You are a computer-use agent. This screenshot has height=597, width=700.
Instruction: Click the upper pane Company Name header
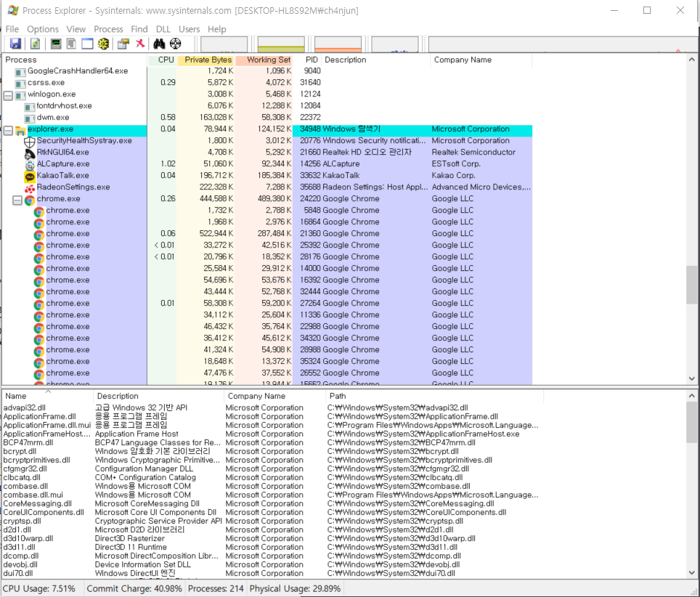click(481, 60)
